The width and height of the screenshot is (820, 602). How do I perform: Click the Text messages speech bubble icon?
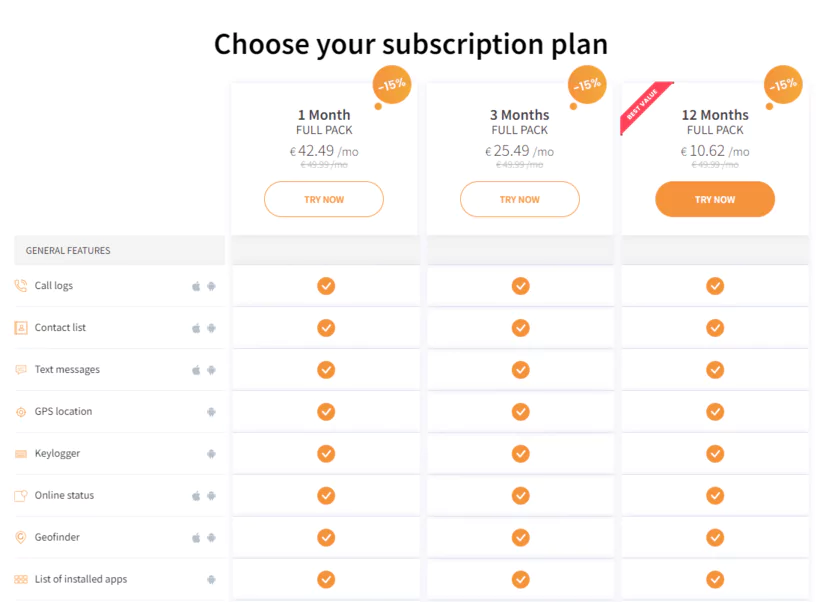pyautogui.click(x=21, y=370)
